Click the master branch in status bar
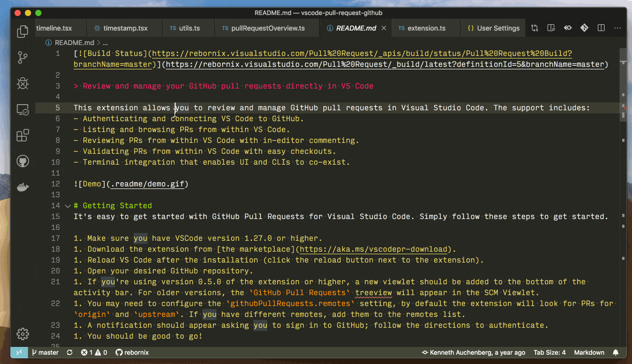The width and height of the screenshot is (632, 364). [x=45, y=353]
